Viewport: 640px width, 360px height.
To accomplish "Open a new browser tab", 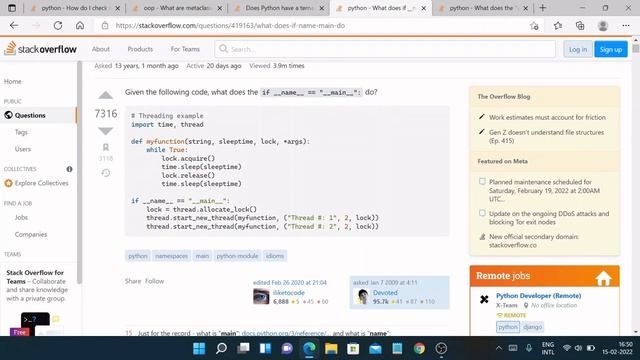I will point(542,8).
